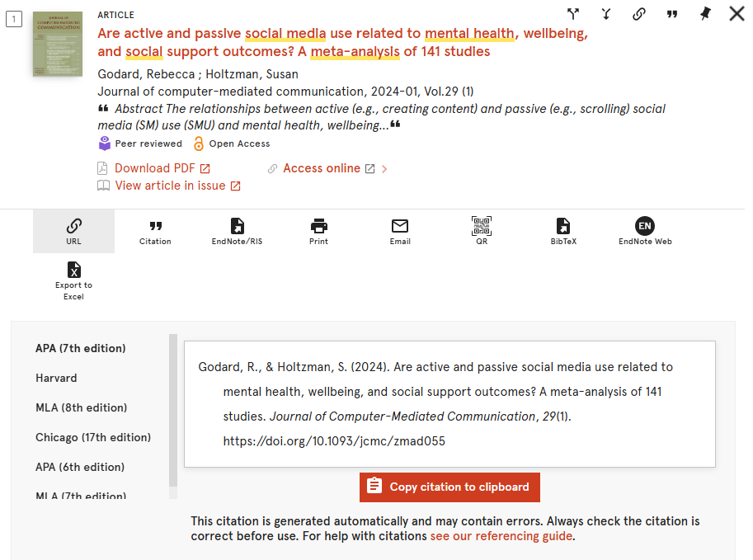
Task: Select the URL action tab
Action: tap(73, 232)
